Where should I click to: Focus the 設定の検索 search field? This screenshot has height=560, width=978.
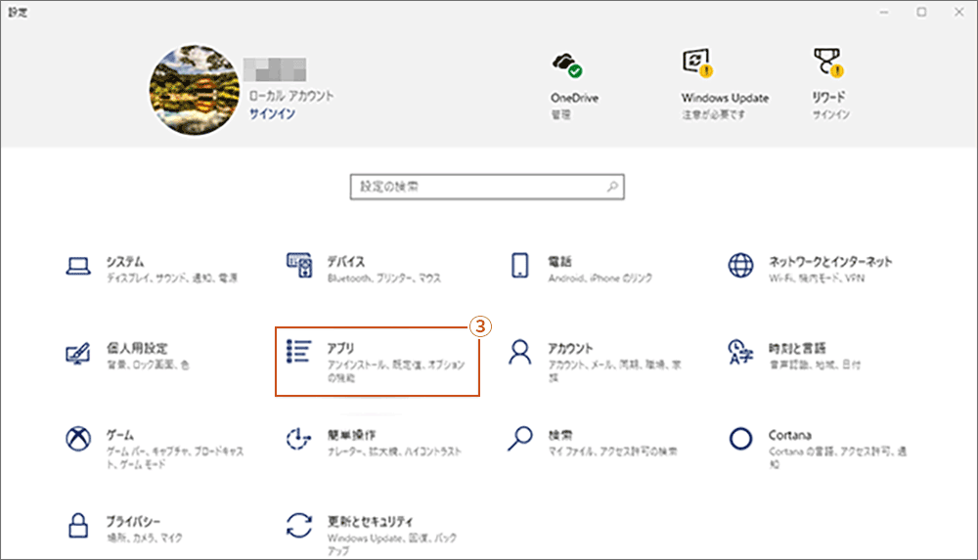[x=487, y=187]
